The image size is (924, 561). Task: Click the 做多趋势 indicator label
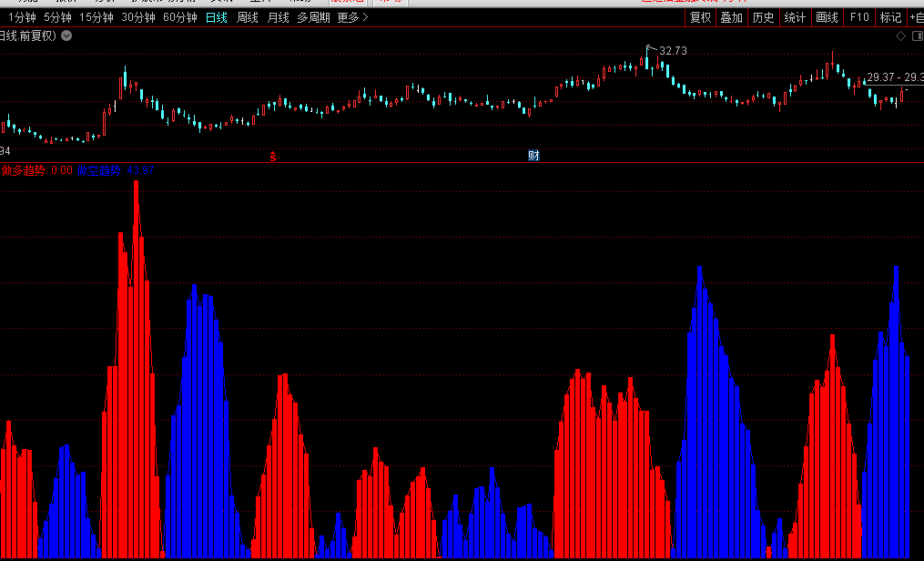pos(25,169)
